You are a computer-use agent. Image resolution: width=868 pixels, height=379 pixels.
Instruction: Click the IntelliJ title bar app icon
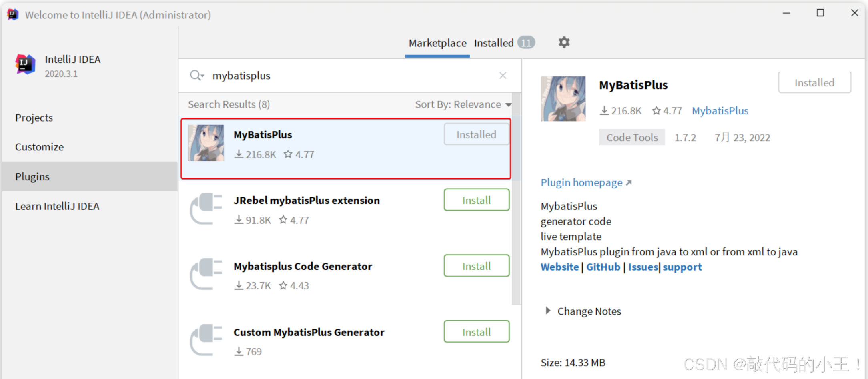click(13, 14)
